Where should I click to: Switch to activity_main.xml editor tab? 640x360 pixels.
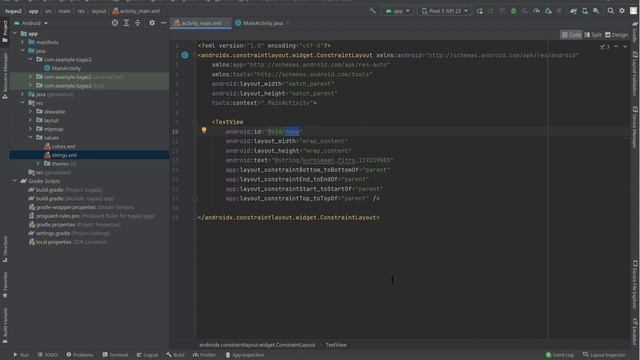coord(201,23)
